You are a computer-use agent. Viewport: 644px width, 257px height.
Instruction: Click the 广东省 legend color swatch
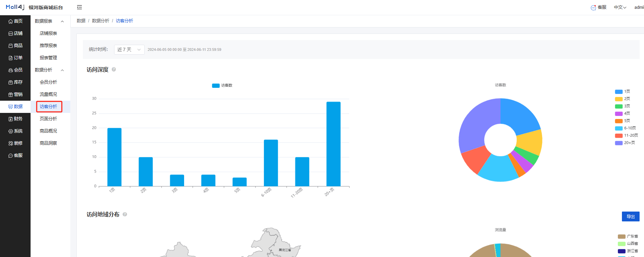622,237
